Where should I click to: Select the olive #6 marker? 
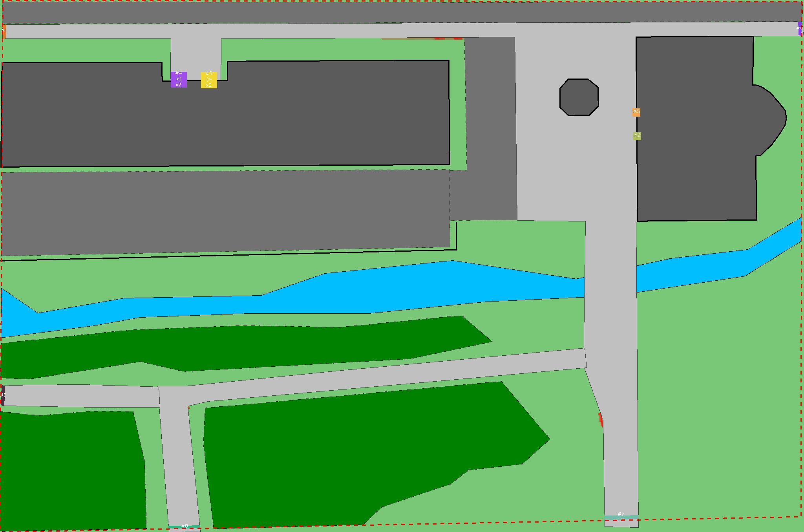coord(637,136)
